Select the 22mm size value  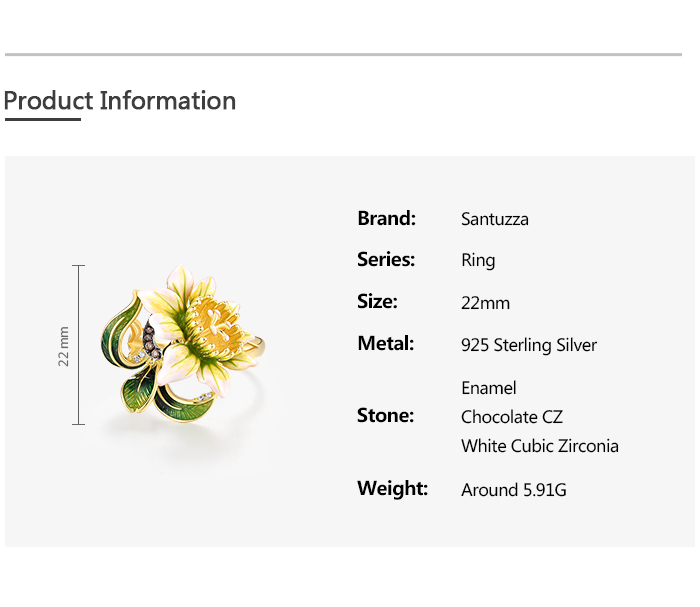coord(485,303)
